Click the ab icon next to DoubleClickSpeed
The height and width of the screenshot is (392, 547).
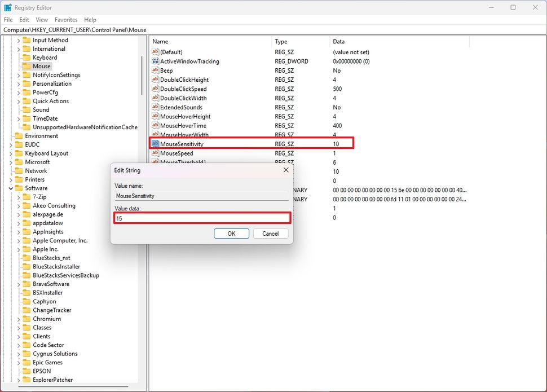(x=155, y=89)
